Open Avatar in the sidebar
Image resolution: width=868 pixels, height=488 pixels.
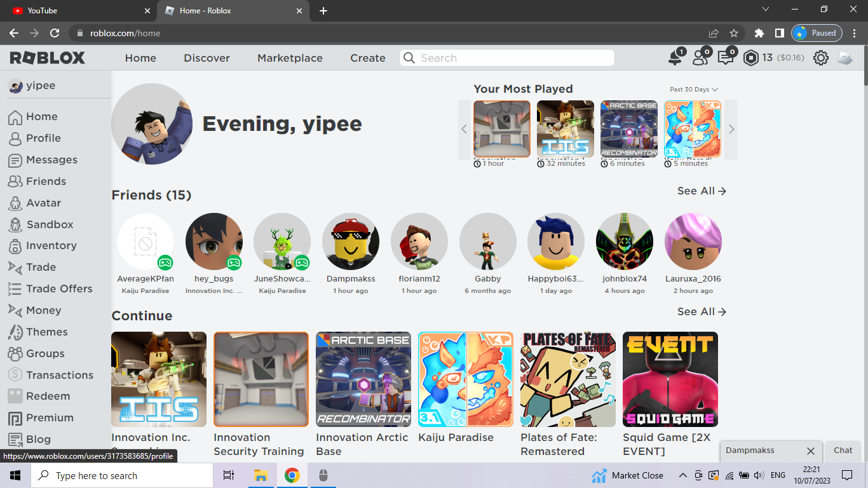(43, 203)
